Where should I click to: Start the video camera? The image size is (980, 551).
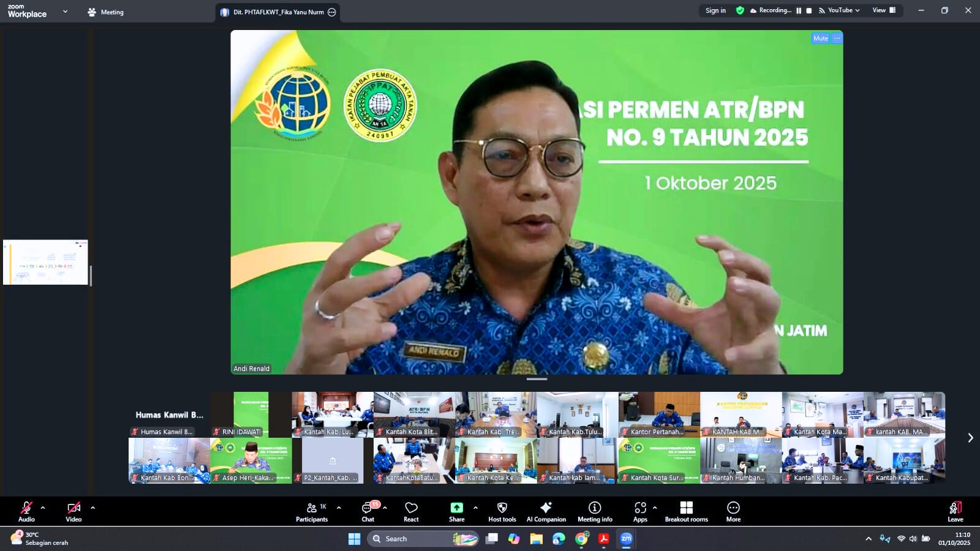point(73,510)
